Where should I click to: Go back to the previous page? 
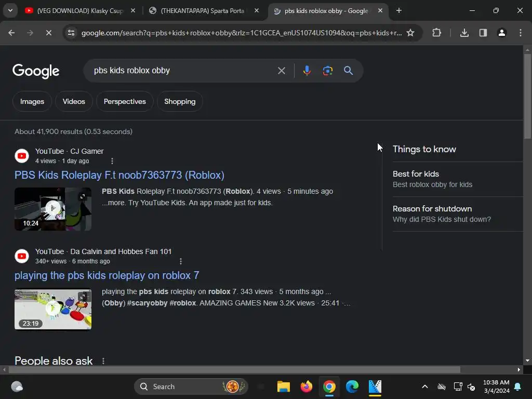(11, 33)
